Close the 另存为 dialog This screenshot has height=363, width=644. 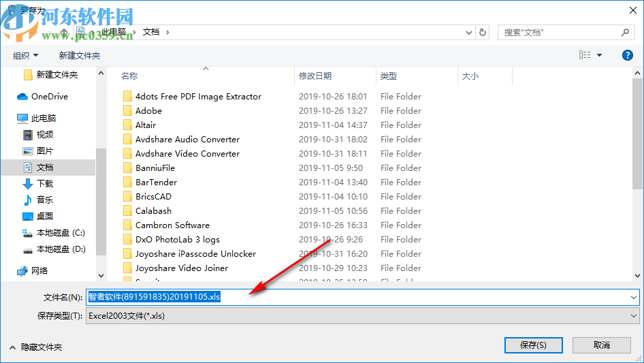tap(633, 10)
